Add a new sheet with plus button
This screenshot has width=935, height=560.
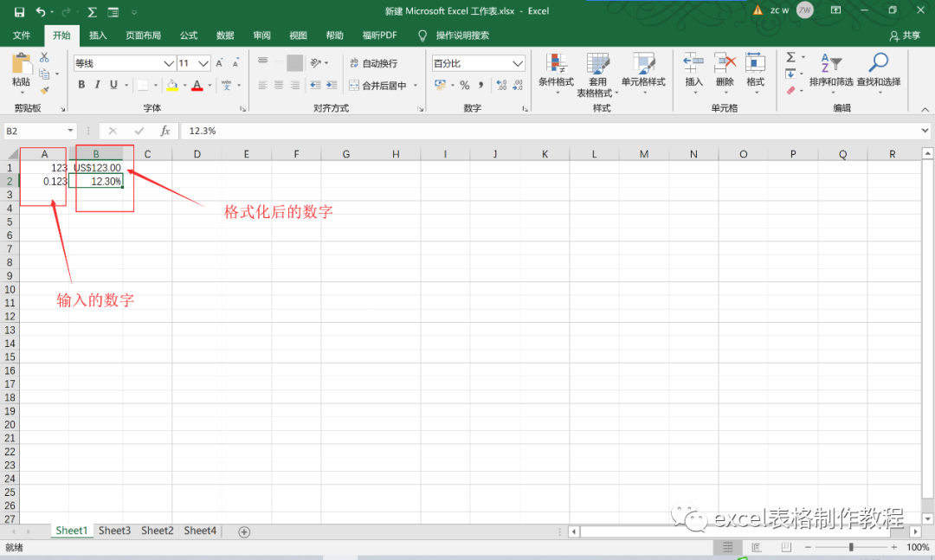[x=244, y=531]
